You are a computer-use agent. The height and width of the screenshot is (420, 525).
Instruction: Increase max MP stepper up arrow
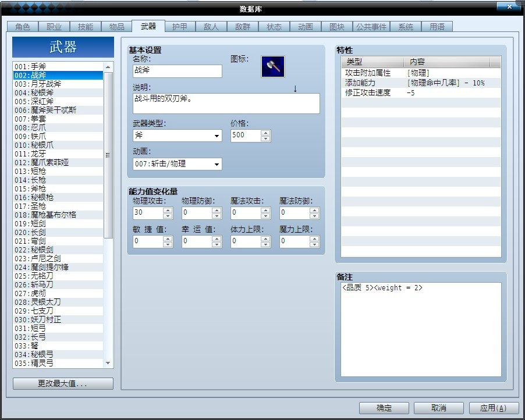[314, 239]
